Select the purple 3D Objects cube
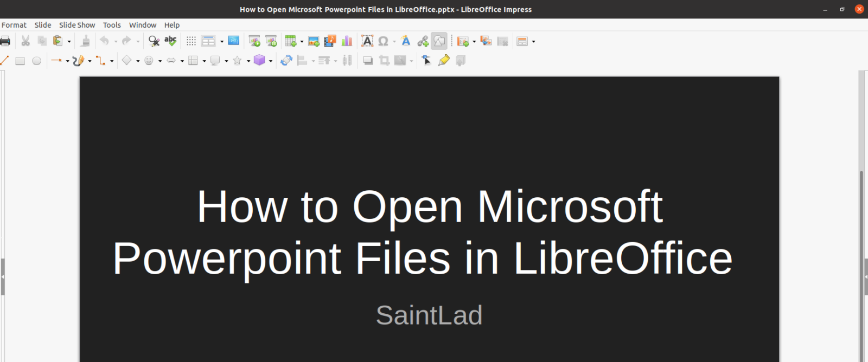This screenshot has height=362, width=868. click(x=259, y=61)
